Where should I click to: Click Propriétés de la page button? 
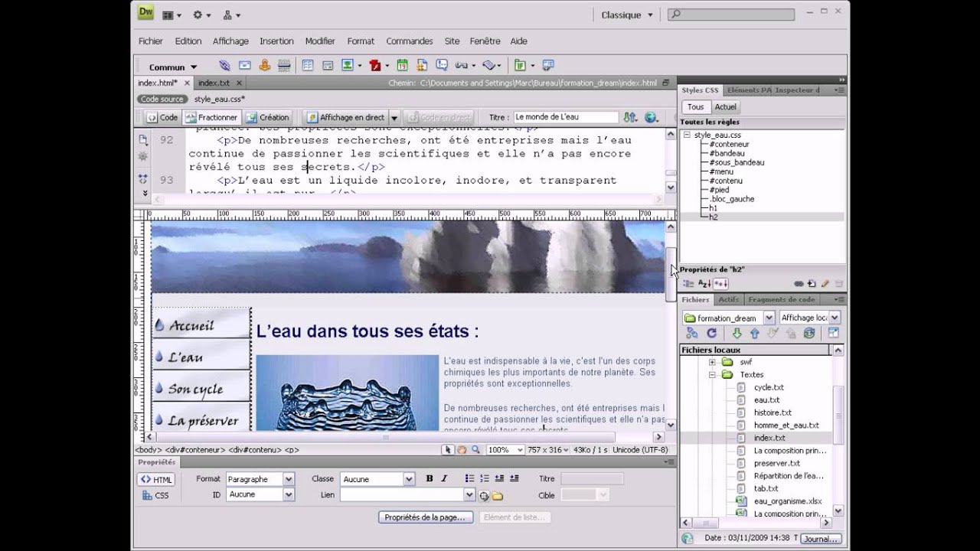coord(425,517)
